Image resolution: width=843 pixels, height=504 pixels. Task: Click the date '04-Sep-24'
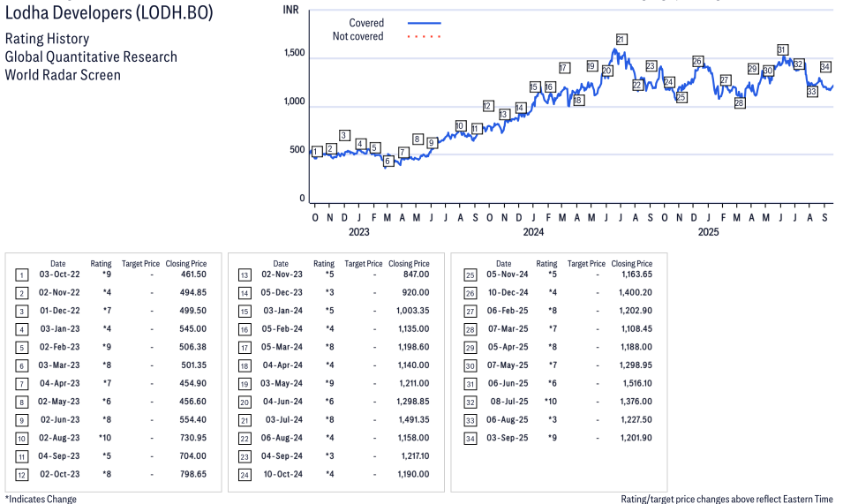click(282, 456)
